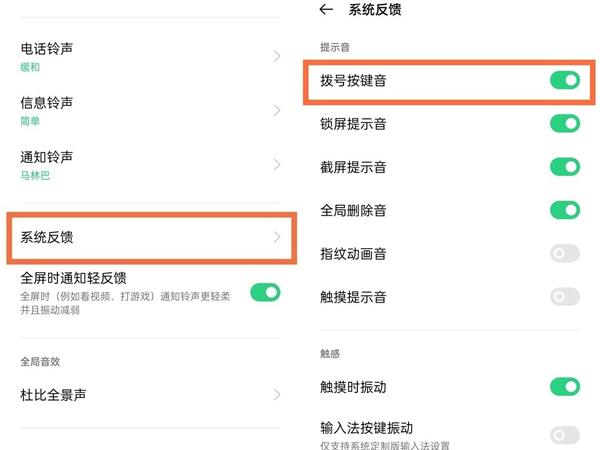Turn off 截屏提示音 toggle
The height and width of the screenshot is (450, 600).
(x=564, y=167)
